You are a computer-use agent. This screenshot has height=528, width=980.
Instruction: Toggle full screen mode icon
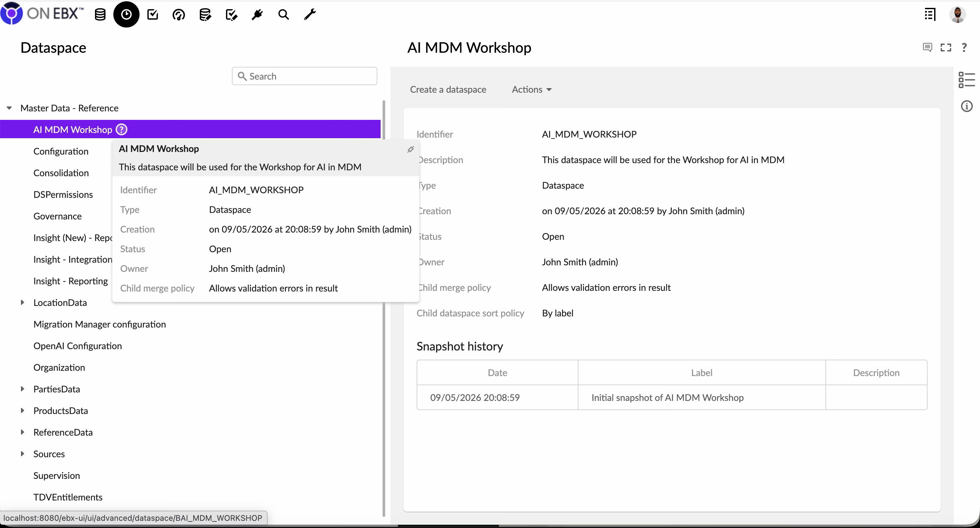pyautogui.click(x=946, y=47)
